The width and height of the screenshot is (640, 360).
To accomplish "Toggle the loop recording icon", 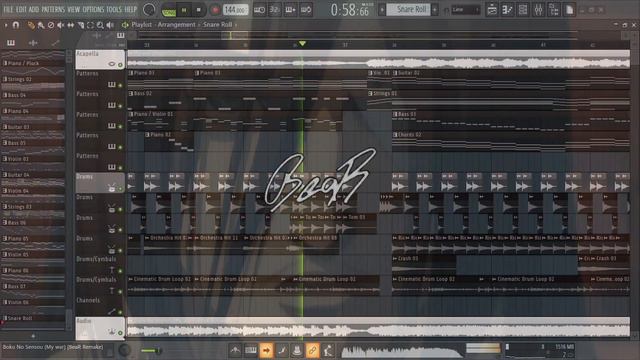I will coord(306,10).
